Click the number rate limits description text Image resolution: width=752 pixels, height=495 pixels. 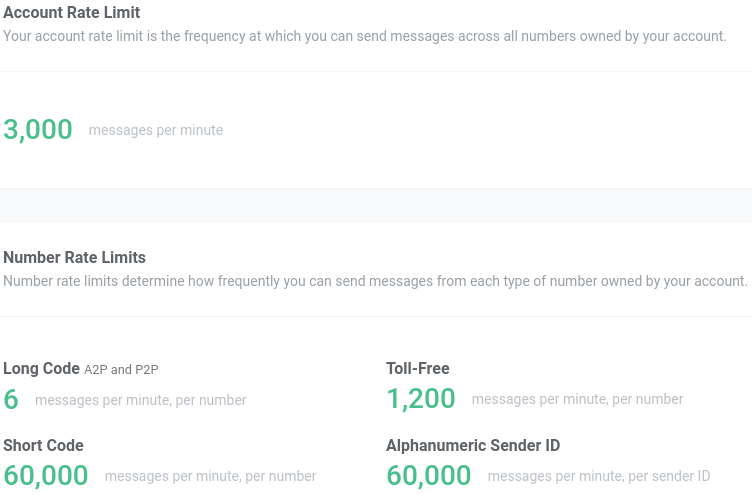pyautogui.click(x=376, y=281)
